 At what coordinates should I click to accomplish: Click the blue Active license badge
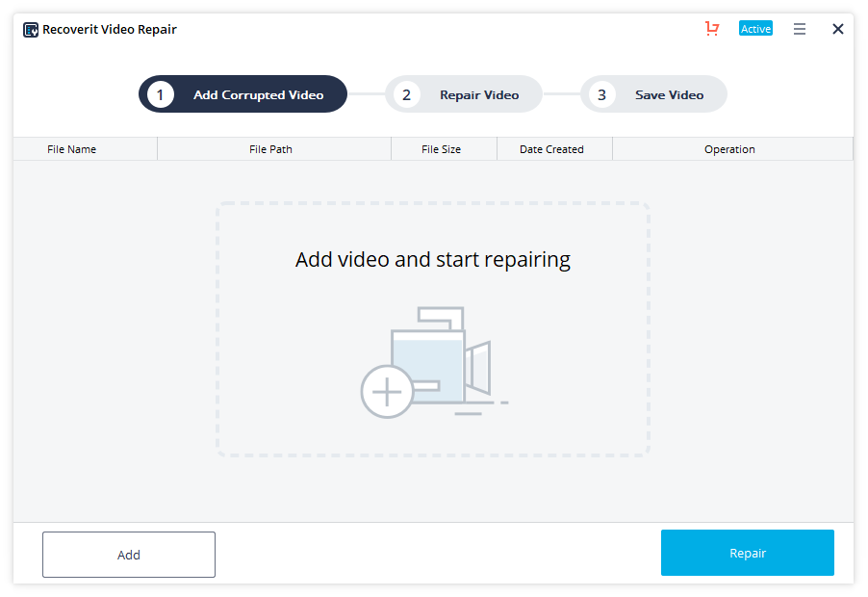[x=755, y=29]
